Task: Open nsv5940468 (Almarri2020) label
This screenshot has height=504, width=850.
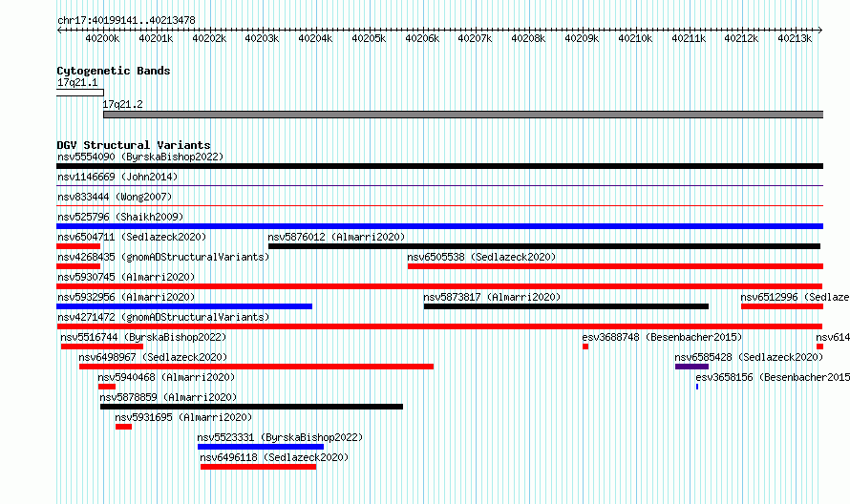Action: pyautogui.click(x=166, y=377)
